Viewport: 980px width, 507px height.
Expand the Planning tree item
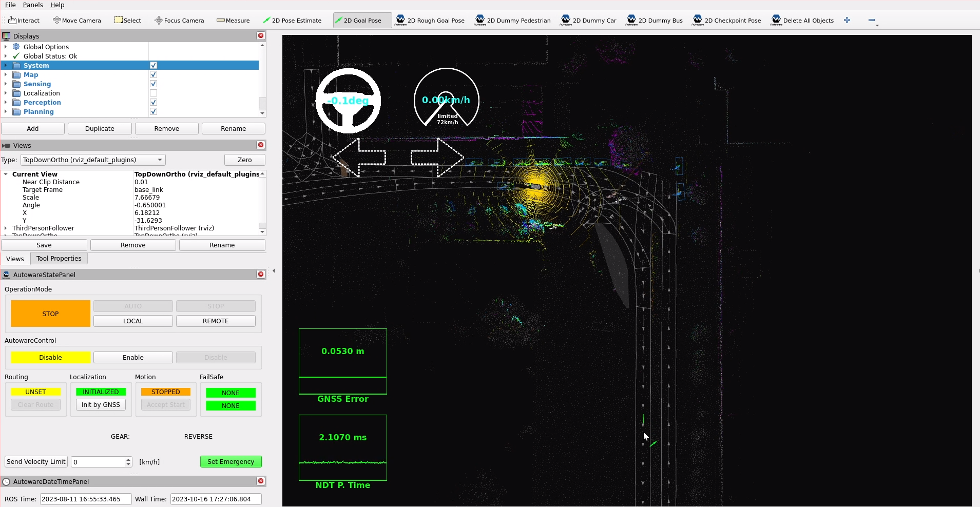6,112
